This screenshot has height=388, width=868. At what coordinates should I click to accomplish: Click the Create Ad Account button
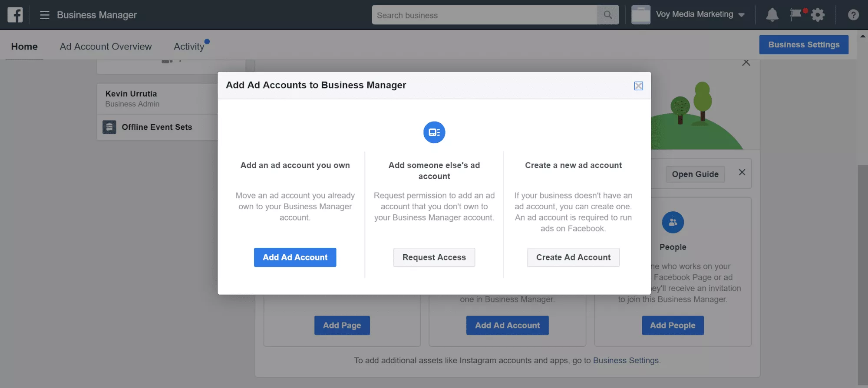coord(573,257)
